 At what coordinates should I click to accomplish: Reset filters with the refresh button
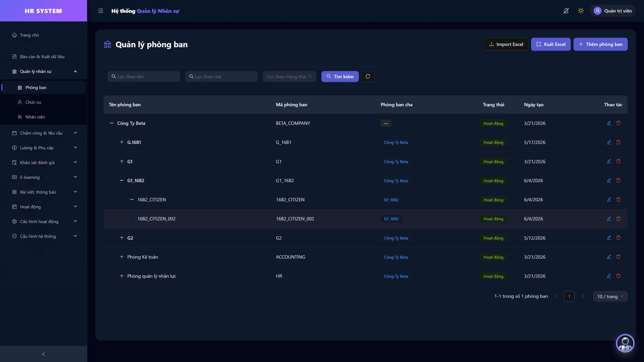click(368, 76)
